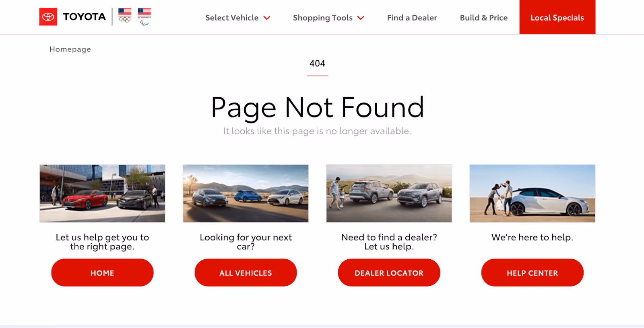Click the HELP CENTER button
Viewport: 644px width, 328px height.
coord(532,273)
